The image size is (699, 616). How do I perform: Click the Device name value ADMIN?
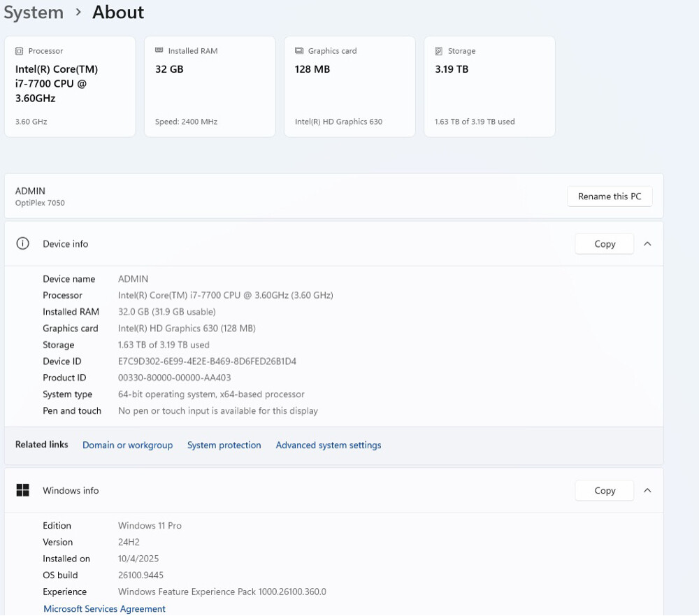tap(133, 279)
